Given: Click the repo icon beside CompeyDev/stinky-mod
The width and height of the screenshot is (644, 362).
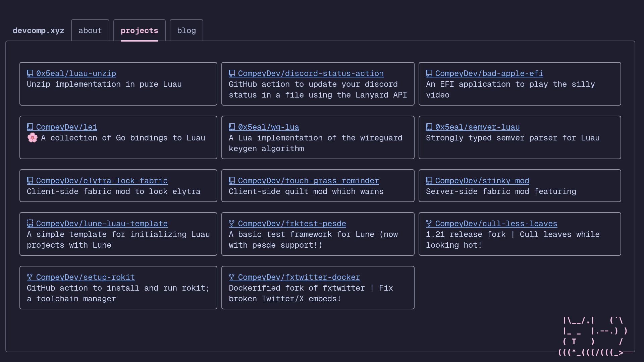Looking at the screenshot, I should click(x=429, y=180).
